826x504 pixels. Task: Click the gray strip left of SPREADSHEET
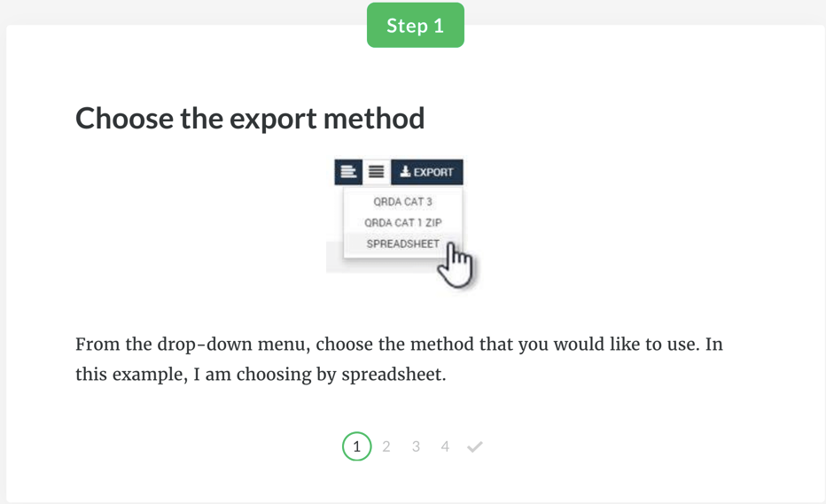point(334,257)
